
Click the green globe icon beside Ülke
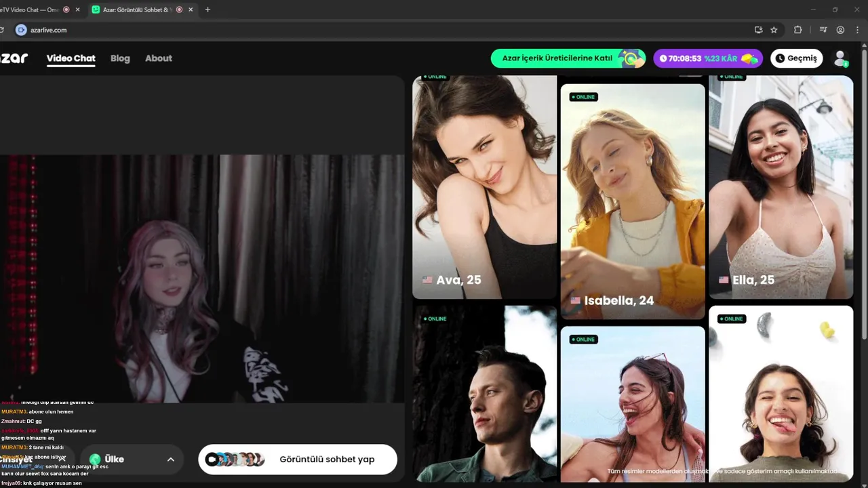pyautogui.click(x=95, y=459)
